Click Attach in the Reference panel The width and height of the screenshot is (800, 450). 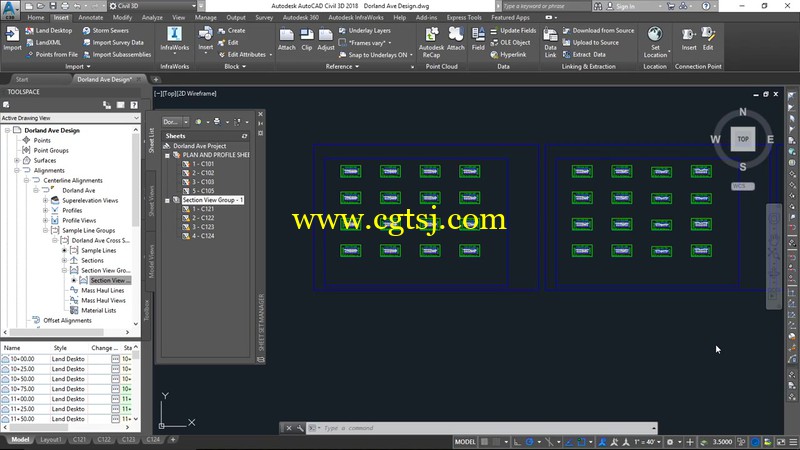click(287, 39)
